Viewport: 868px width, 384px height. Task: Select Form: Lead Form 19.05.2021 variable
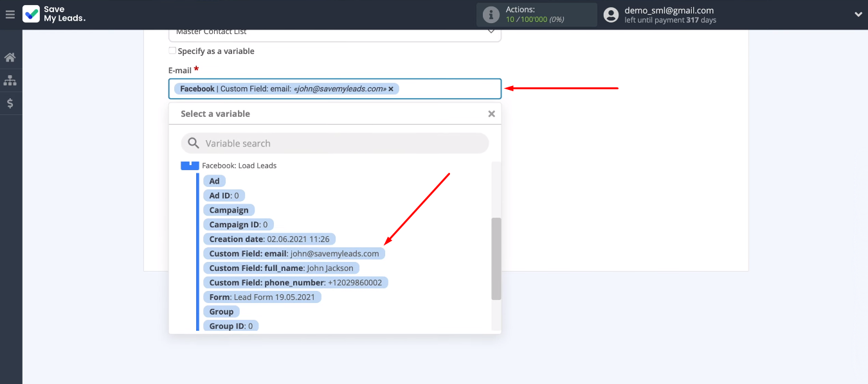[x=262, y=297]
